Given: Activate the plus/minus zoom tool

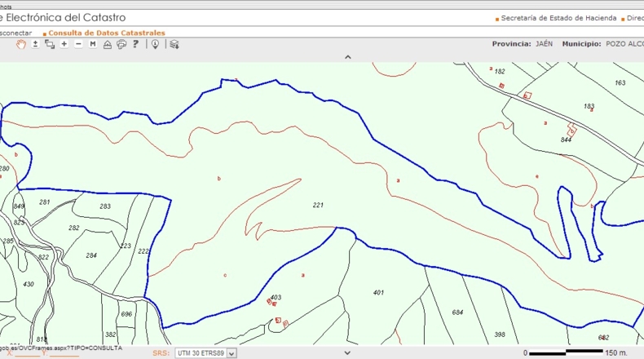Looking at the screenshot, I should pyautogui.click(x=35, y=44).
